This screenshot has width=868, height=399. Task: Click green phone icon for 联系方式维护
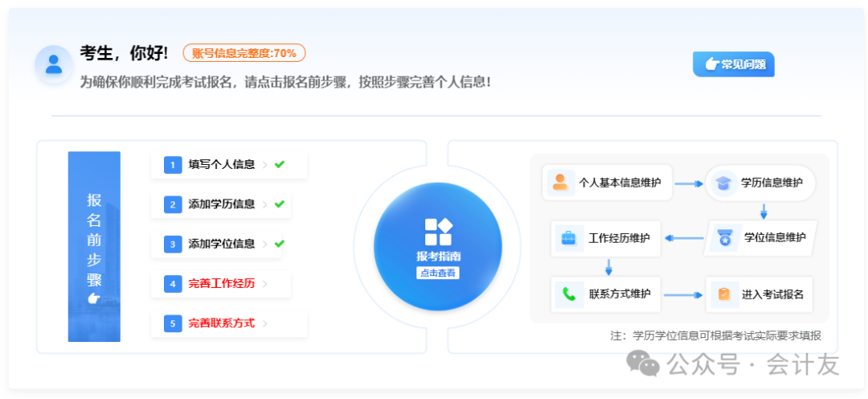[x=569, y=294]
